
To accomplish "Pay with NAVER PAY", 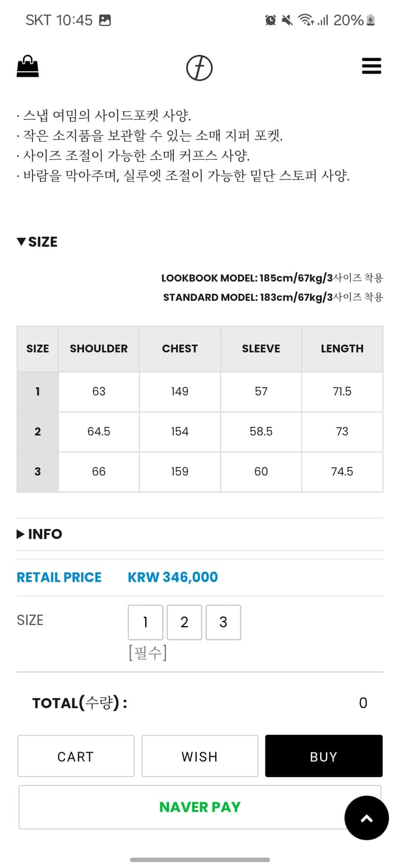I will click(x=199, y=807).
